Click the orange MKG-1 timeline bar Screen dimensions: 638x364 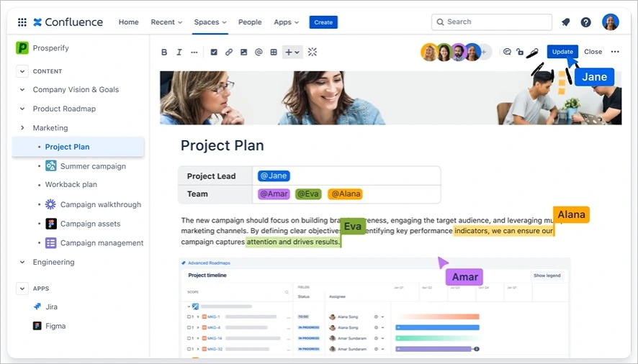click(x=437, y=317)
